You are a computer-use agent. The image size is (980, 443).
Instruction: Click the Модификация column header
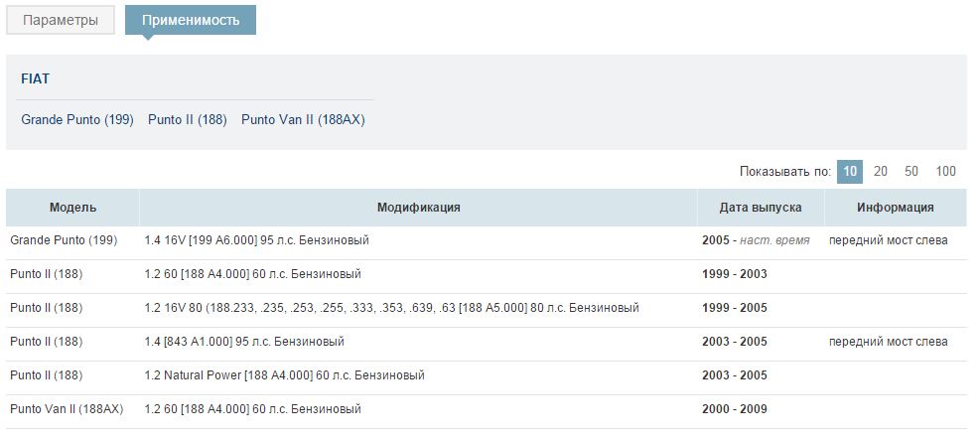(x=418, y=208)
